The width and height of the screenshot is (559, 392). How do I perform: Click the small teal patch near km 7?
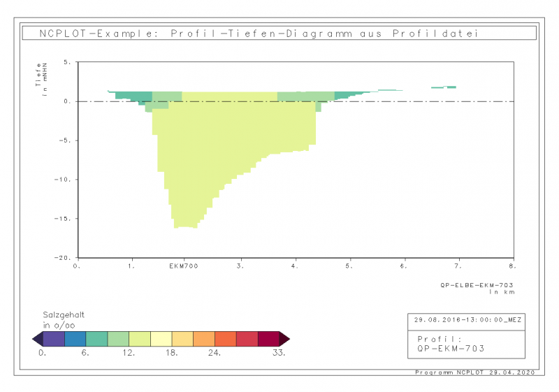coord(444,87)
